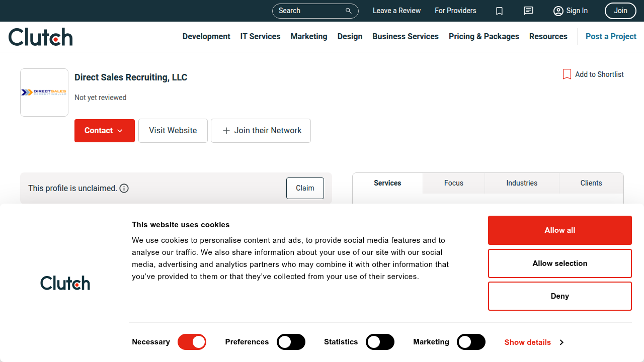Click the Direct Sales Recruiting logo thumbnail
Screen dimensions: 644x362
point(44,93)
